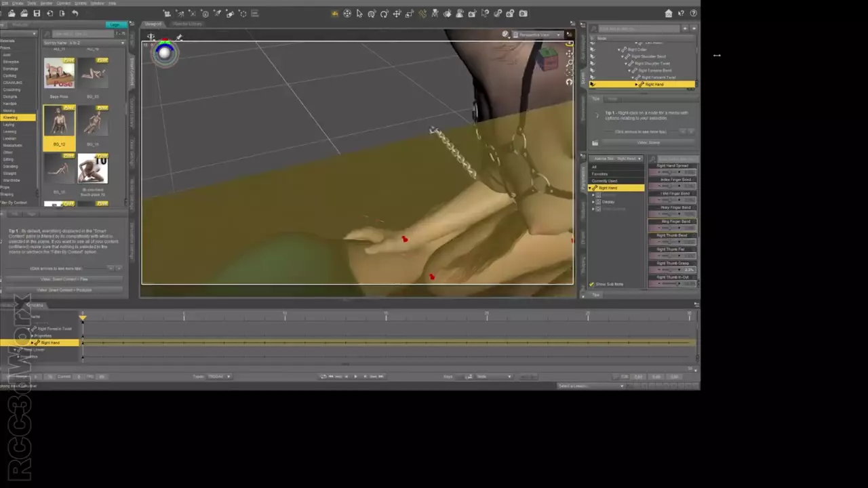The image size is (868, 488).
Task: Select the Currently Used filter in Parameters
Action: pos(605,181)
